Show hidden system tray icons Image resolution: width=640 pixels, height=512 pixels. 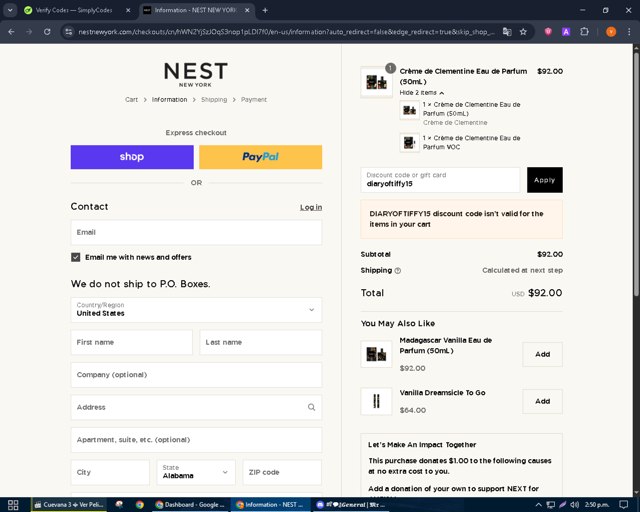(538, 505)
